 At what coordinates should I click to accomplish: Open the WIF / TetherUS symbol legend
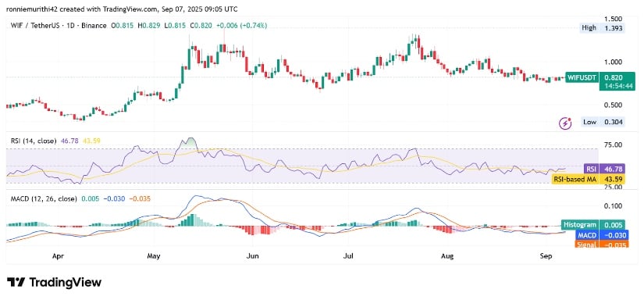coord(59,26)
